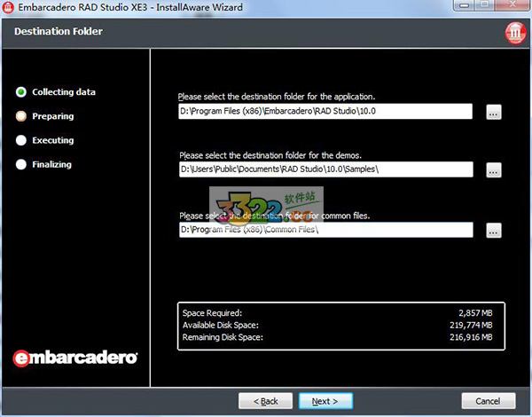The image size is (532, 417).
Task: Click the Executing step indicator circle
Action: point(21,140)
